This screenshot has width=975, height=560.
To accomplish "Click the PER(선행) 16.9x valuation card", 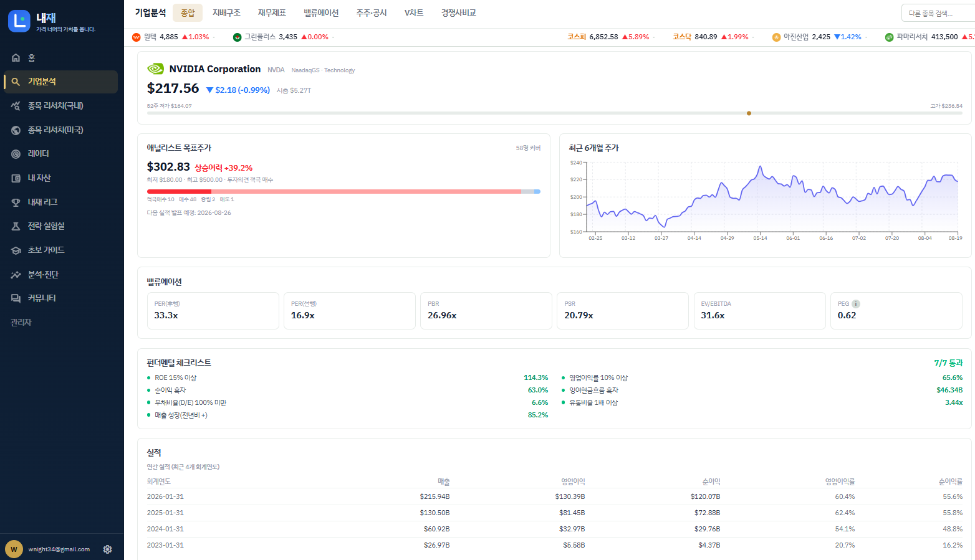I will pyautogui.click(x=350, y=311).
